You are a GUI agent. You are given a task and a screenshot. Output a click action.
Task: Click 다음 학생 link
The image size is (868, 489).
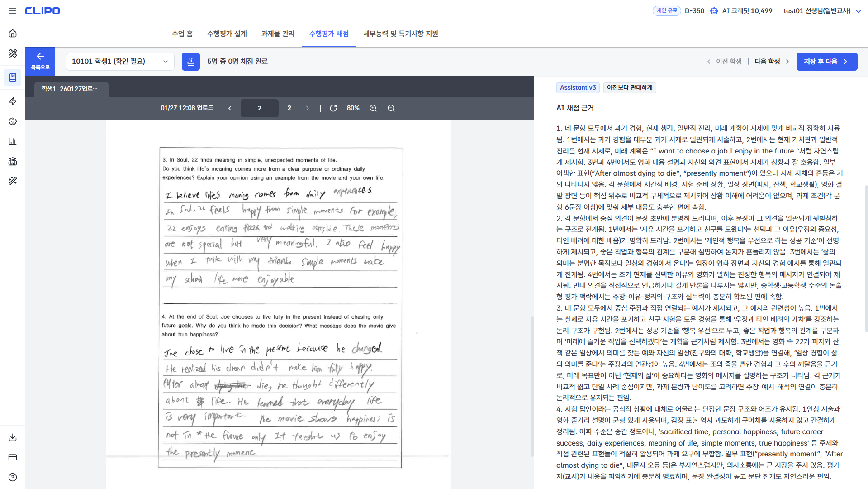pos(772,62)
